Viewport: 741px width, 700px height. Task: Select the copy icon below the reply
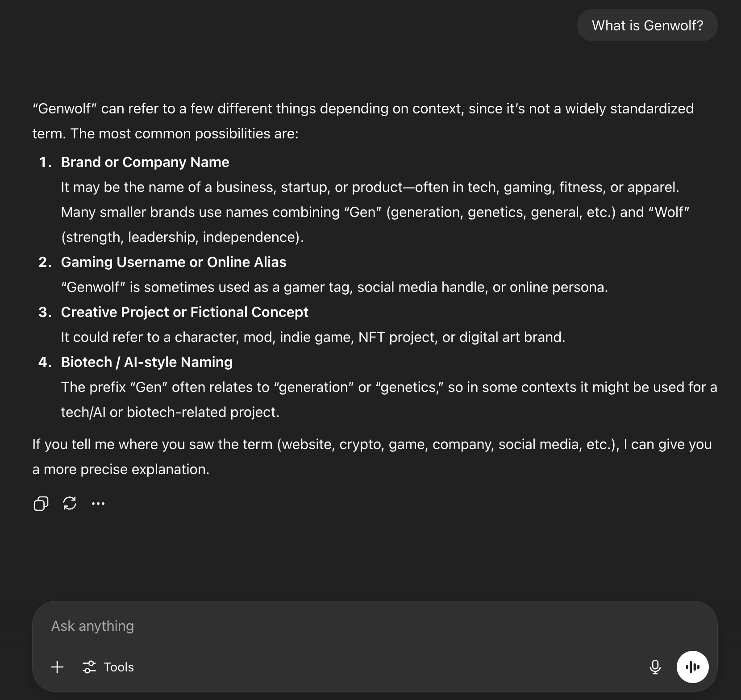[x=40, y=504]
